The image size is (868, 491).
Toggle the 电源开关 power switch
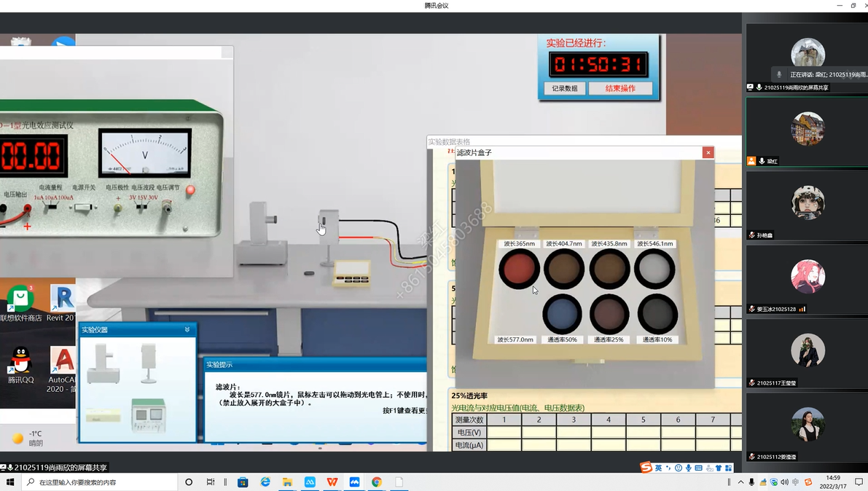point(82,208)
